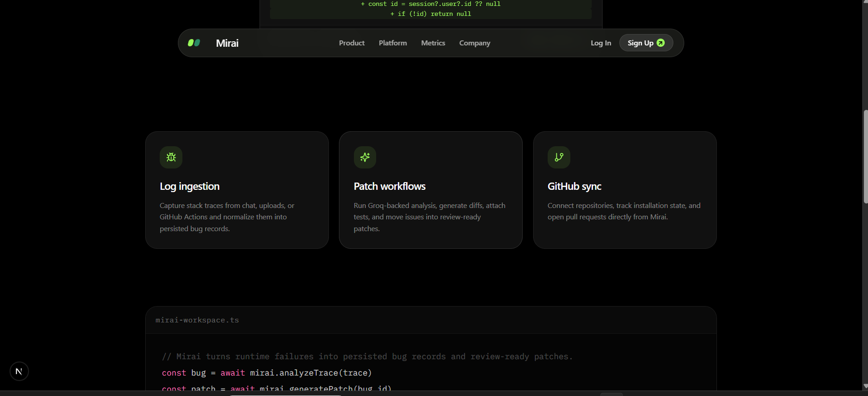
Task: Click the sparkle icon on Patch workflows card
Action: coord(365,157)
